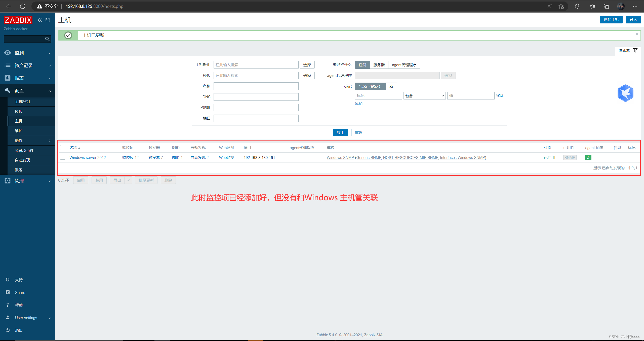Open browser extensions puzzle icon
The width and height of the screenshot is (644, 341).
coord(577,6)
